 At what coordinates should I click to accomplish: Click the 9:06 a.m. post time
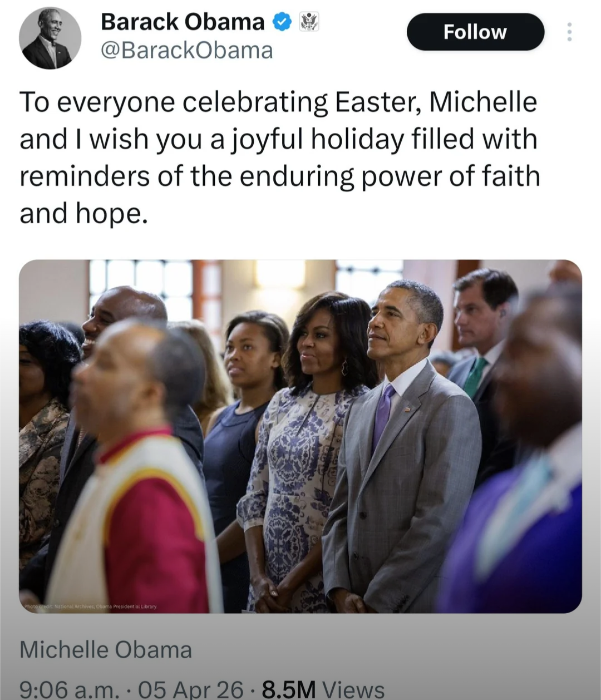click(x=70, y=690)
